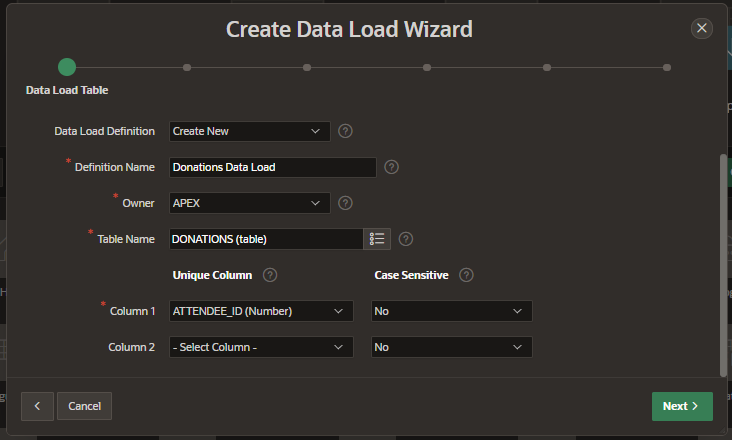Open help for Case Sensitive
This screenshot has height=440, width=732.
tap(466, 275)
